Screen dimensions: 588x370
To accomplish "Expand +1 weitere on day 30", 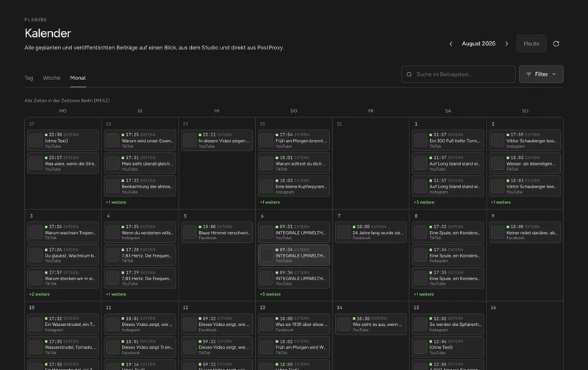I will [270, 202].
